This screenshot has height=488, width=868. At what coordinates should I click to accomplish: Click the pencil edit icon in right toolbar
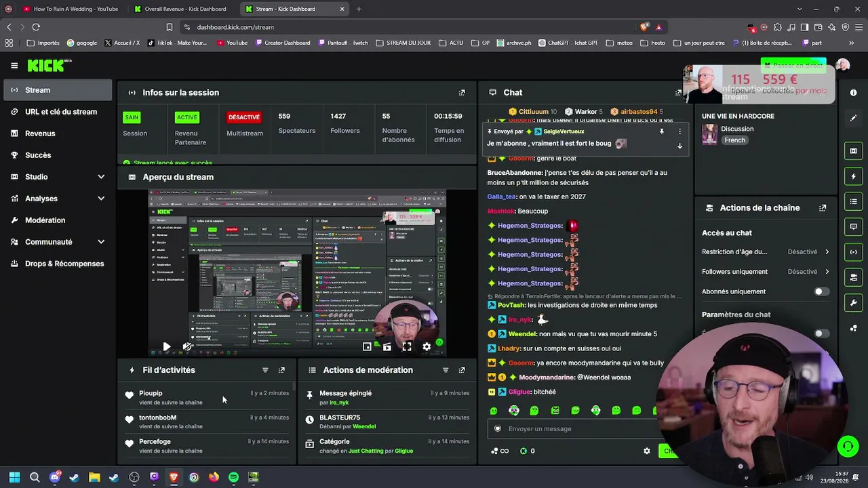pyautogui.click(x=853, y=118)
